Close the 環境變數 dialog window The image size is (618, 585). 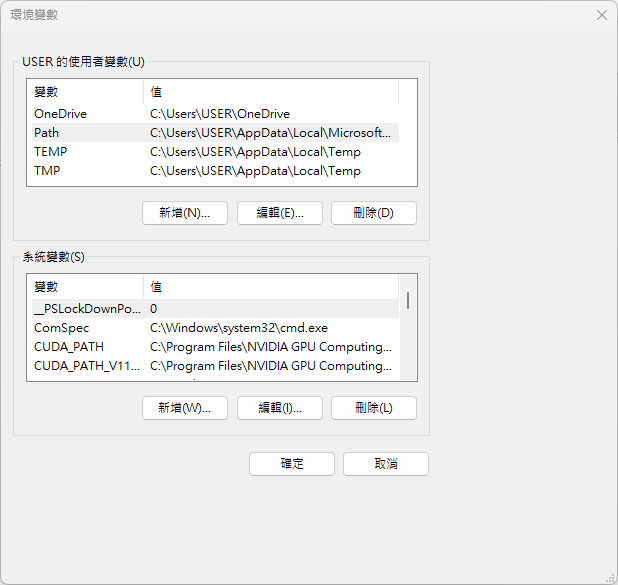point(601,15)
